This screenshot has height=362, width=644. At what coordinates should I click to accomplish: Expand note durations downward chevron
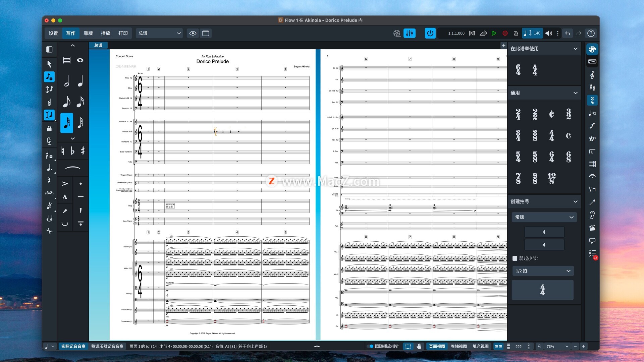click(73, 138)
